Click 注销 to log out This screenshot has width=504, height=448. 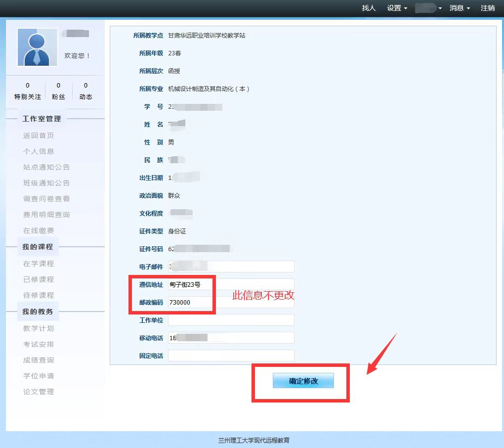(x=487, y=8)
